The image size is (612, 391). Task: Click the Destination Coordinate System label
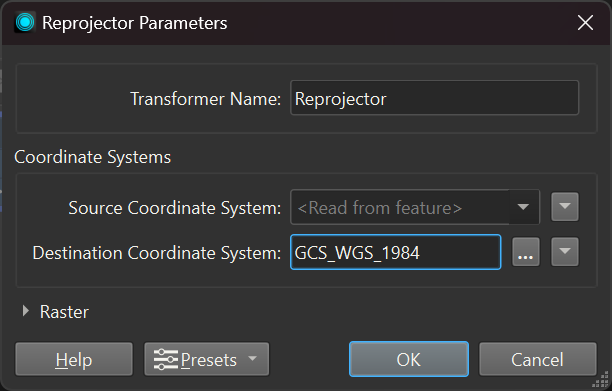coord(157,253)
